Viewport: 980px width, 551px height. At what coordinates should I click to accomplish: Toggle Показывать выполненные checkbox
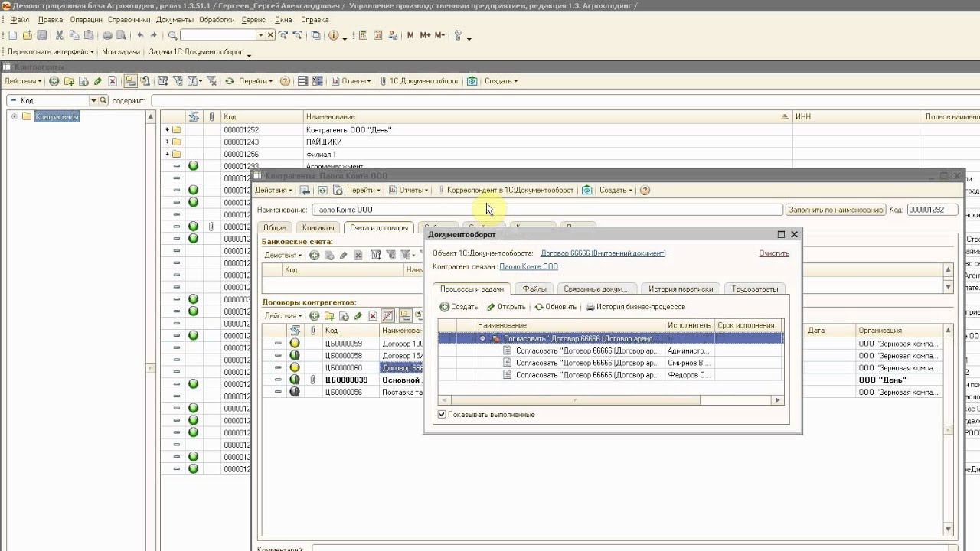point(442,415)
